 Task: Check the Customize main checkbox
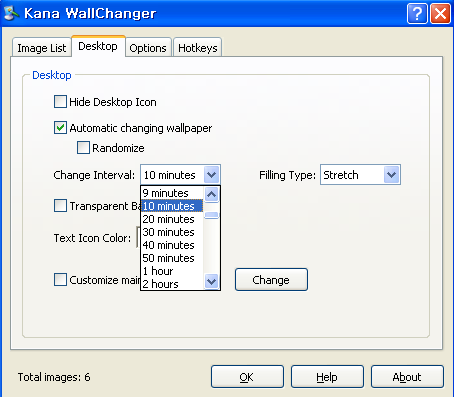[60, 280]
